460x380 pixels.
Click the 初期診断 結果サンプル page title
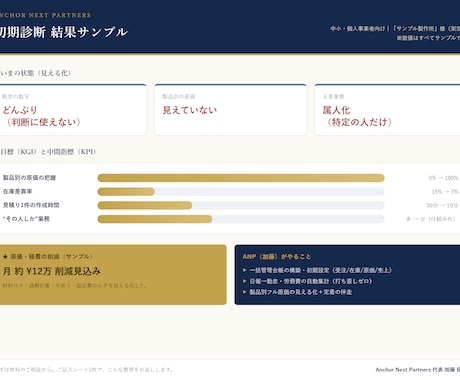click(63, 32)
